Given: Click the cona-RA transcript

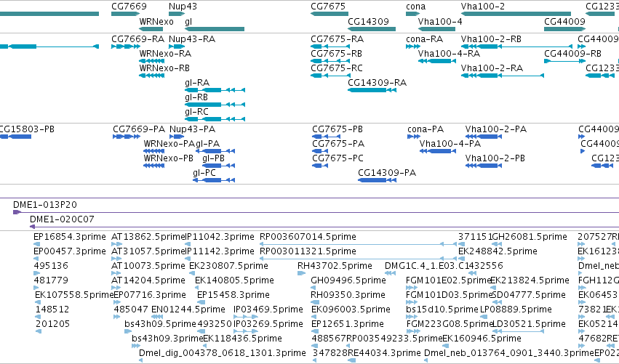Looking at the screenshot, I should point(413,46).
